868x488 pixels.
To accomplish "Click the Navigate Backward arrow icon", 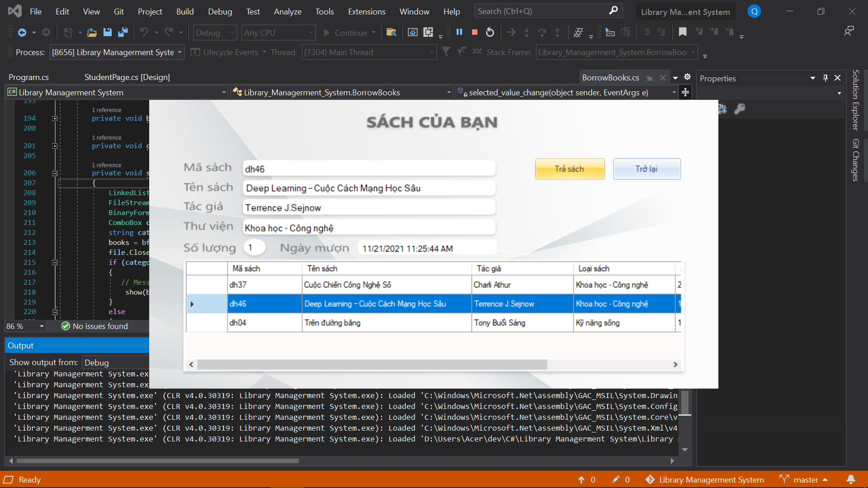I will coord(22,32).
